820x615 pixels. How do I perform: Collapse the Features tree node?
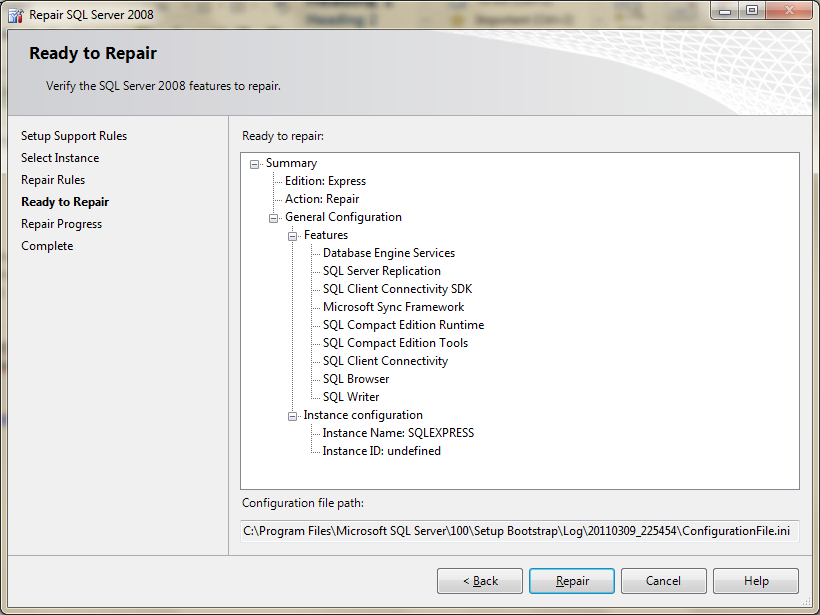pyautogui.click(x=293, y=236)
